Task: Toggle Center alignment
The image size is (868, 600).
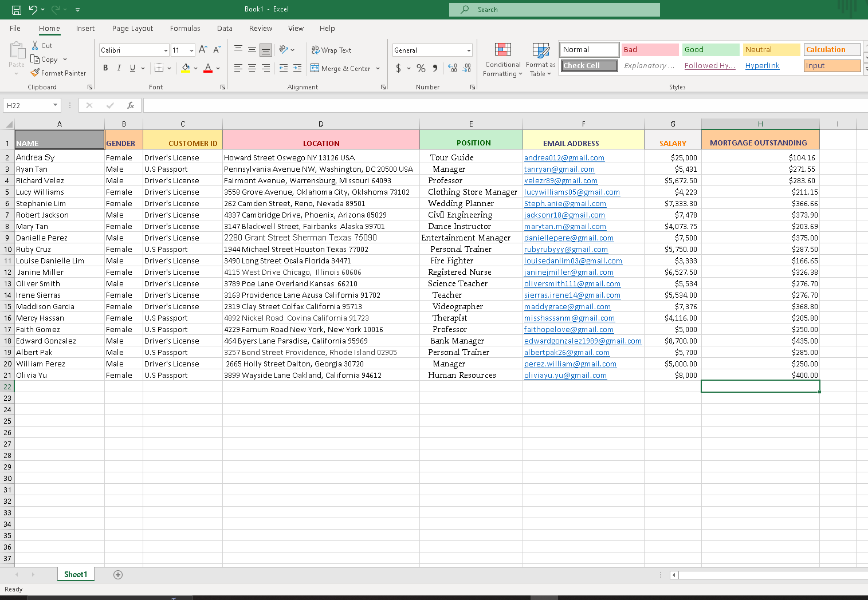Action: tap(252, 68)
